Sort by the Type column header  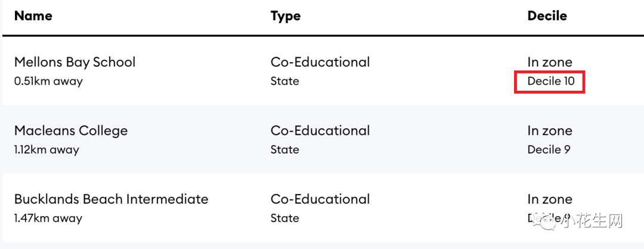(286, 16)
